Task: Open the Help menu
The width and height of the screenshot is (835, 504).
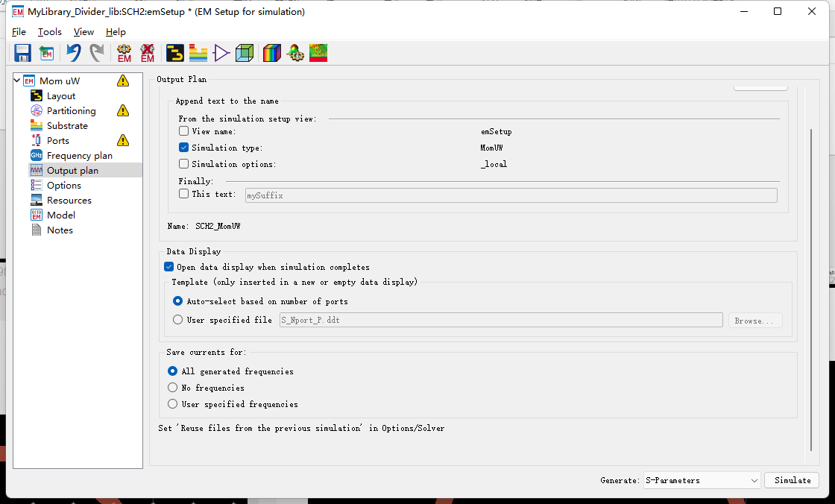Action: pyautogui.click(x=116, y=32)
